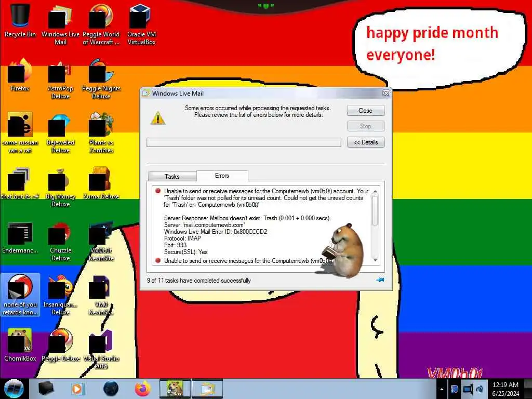Select Peggle Deluxe desktop icon
The height and width of the screenshot is (399, 532).
tap(60, 345)
